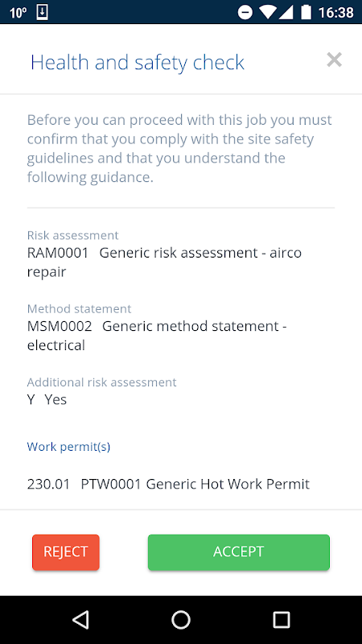
Task: Tap the do-not-disturb icon in status bar
Action: click(245, 12)
